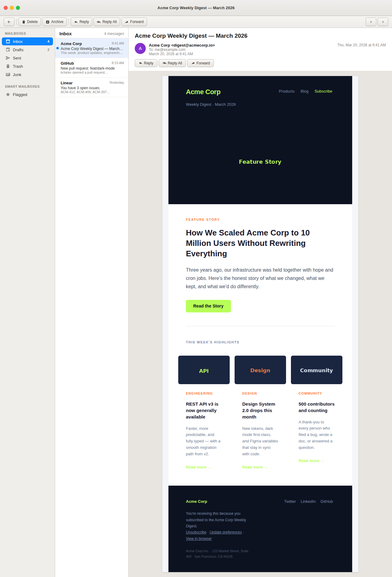Click the API highlight card image
This screenshot has height=577, width=392.
[204, 370]
